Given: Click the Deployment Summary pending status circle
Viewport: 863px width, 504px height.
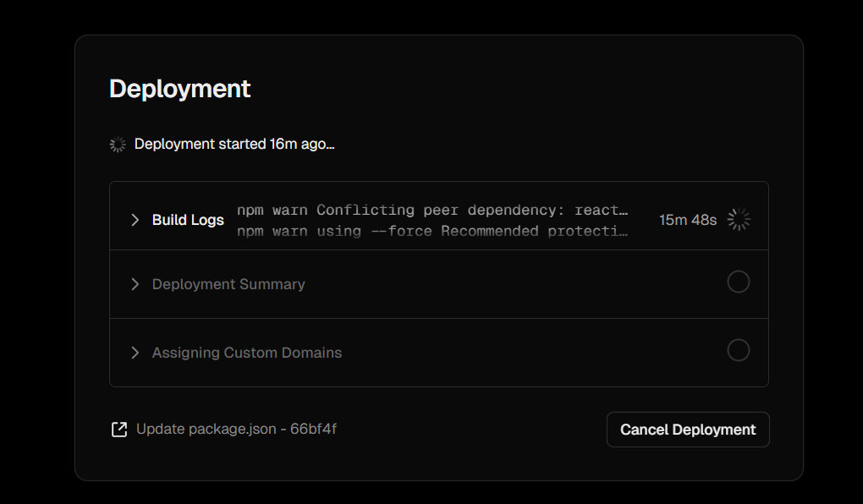Looking at the screenshot, I should (739, 282).
